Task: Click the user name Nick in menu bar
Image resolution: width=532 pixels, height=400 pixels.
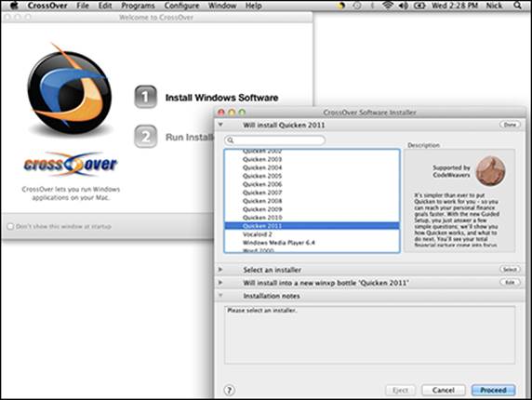Action: [x=494, y=6]
